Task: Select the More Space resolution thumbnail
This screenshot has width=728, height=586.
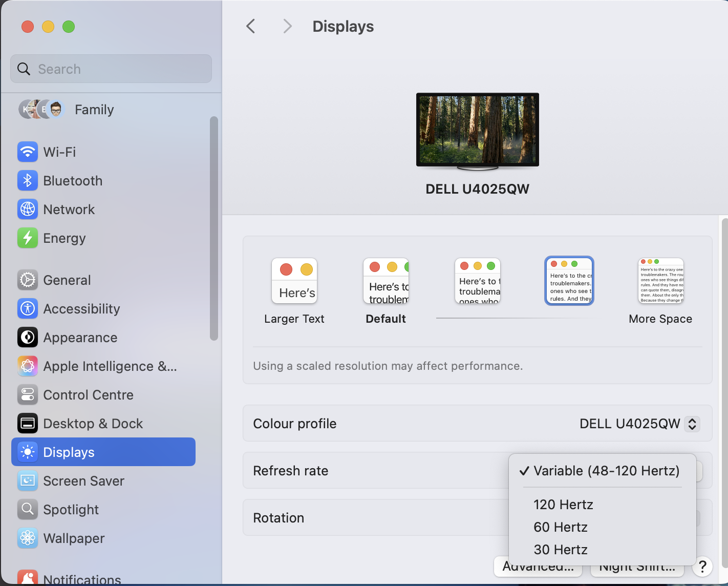Action: coord(661,281)
